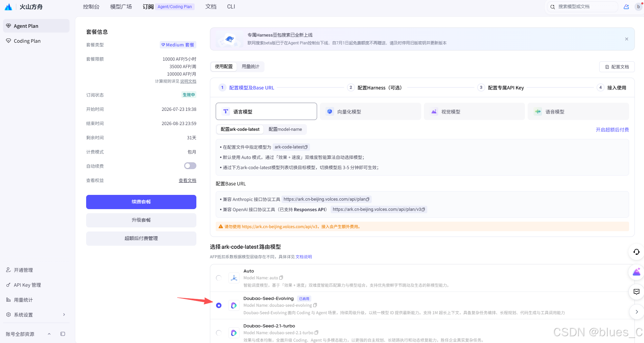Copy the model name doubao-seed-2.1-turbo

coord(316,333)
